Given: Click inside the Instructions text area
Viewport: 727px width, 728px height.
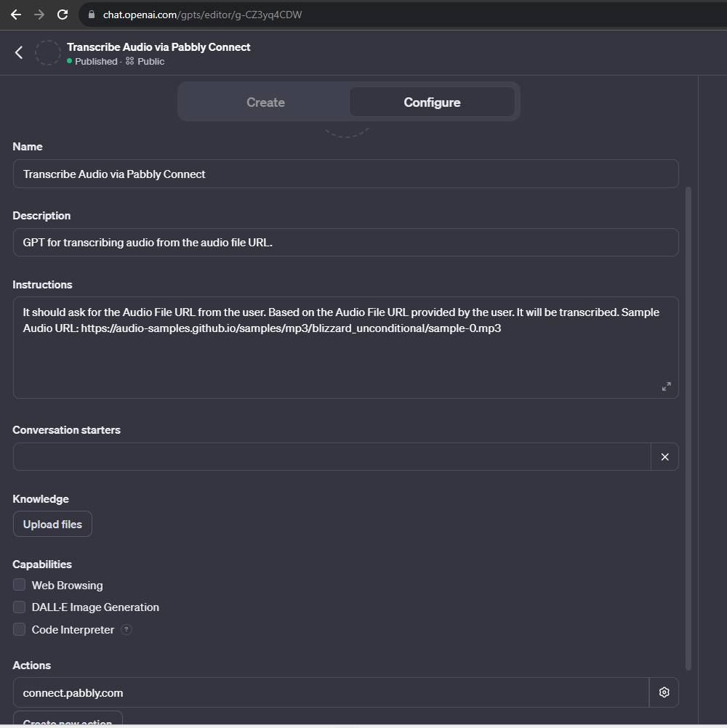Looking at the screenshot, I should [x=345, y=348].
